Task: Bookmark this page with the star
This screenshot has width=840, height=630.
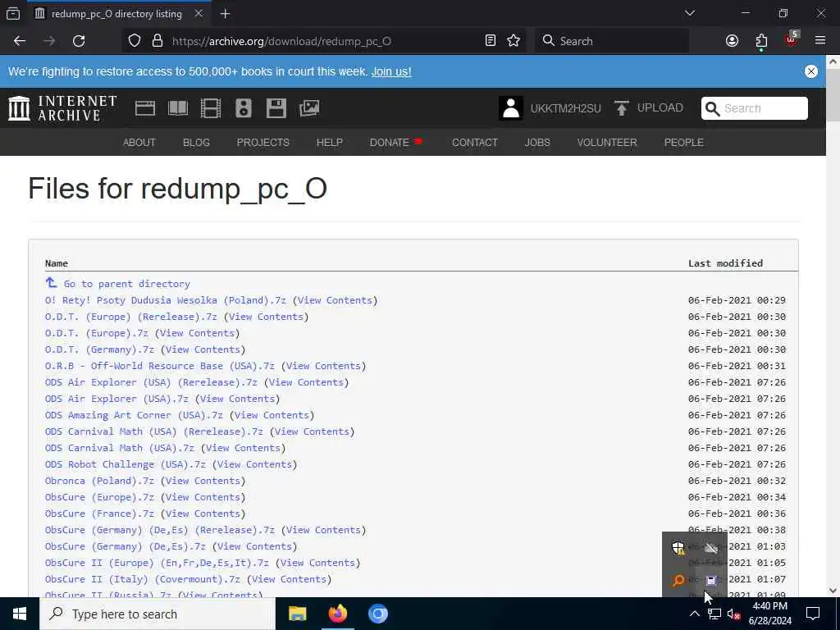Action: [514, 41]
